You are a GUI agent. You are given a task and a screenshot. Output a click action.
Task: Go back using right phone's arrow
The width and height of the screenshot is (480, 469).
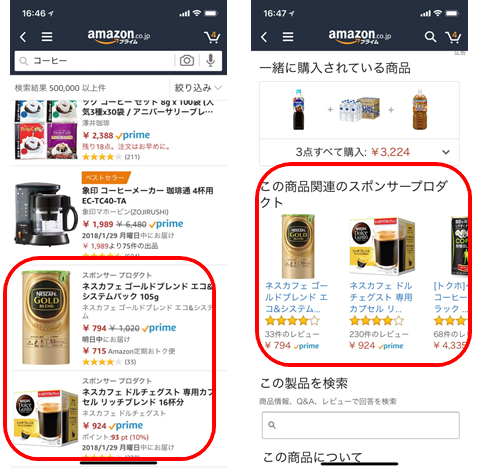264,37
